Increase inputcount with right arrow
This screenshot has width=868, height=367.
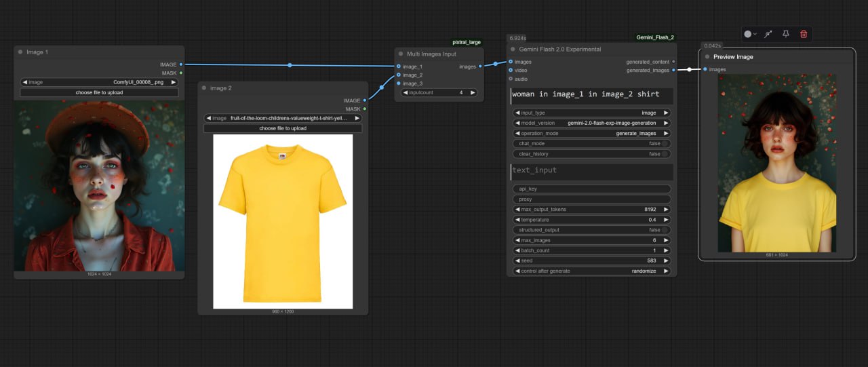click(473, 92)
